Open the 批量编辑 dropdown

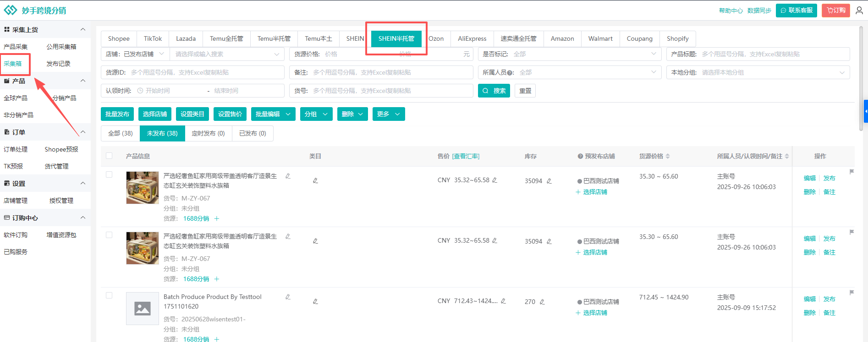click(x=273, y=114)
